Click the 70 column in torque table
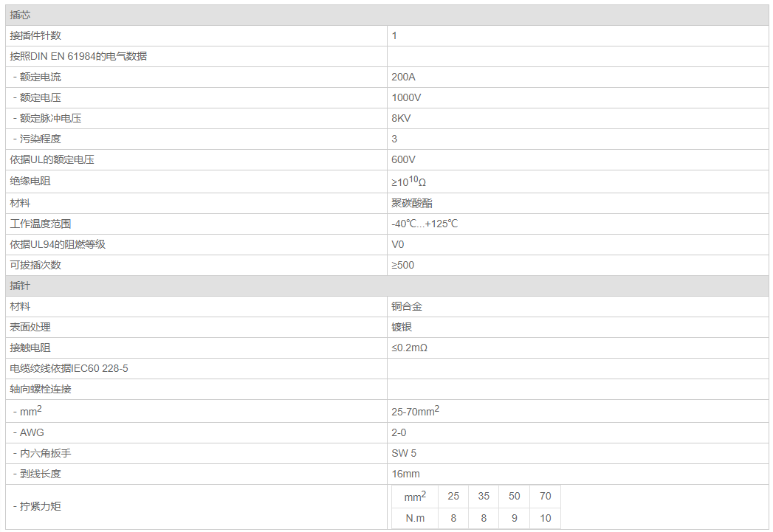Image resolution: width=773 pixels, height=532 pixels. click(x=545, y=497)
